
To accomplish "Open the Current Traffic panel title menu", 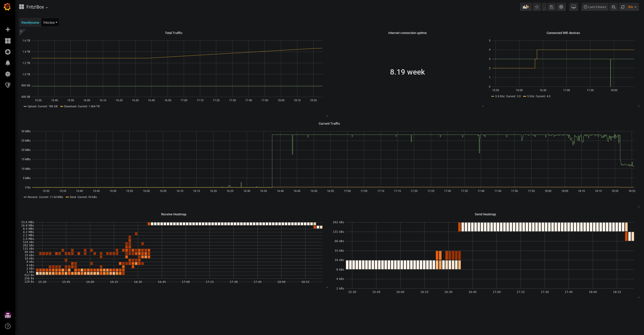I will click(329, 123).
